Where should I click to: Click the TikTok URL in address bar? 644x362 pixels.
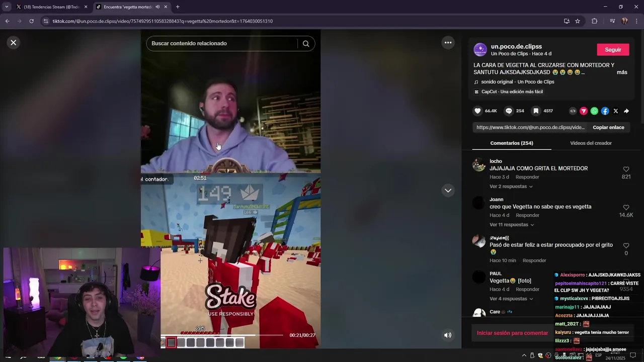[x=163, y=21]
